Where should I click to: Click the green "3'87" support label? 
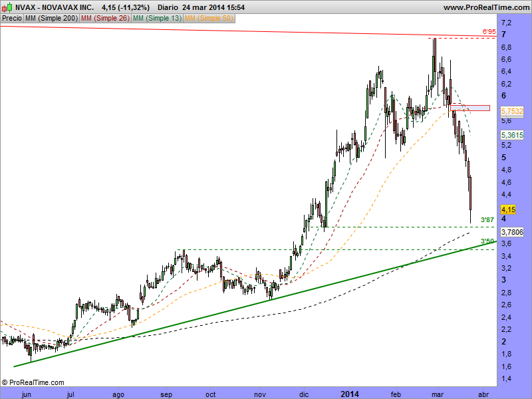pos(487,220)
